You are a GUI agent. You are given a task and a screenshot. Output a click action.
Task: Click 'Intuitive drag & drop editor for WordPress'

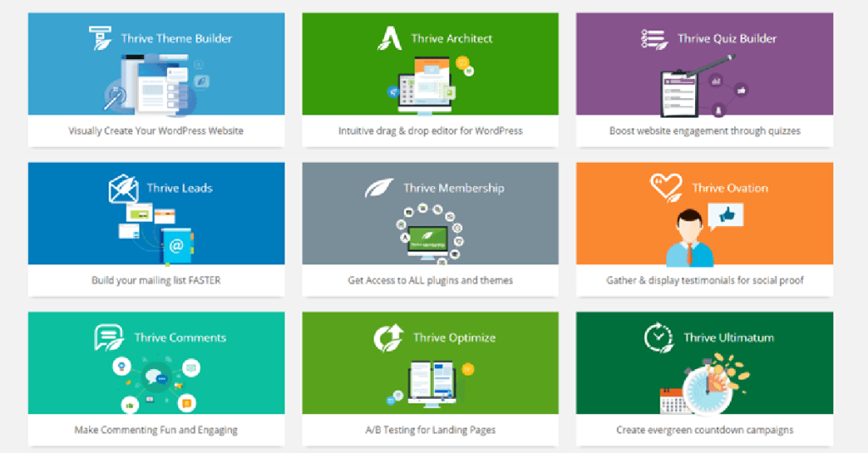coord(430,131)
